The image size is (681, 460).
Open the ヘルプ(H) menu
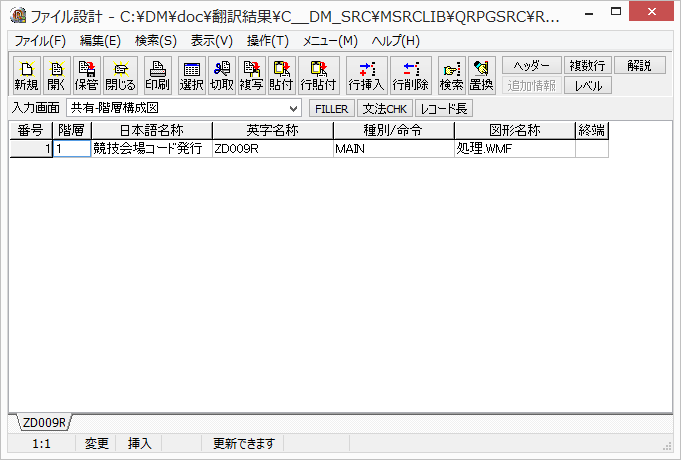point(396,41)
